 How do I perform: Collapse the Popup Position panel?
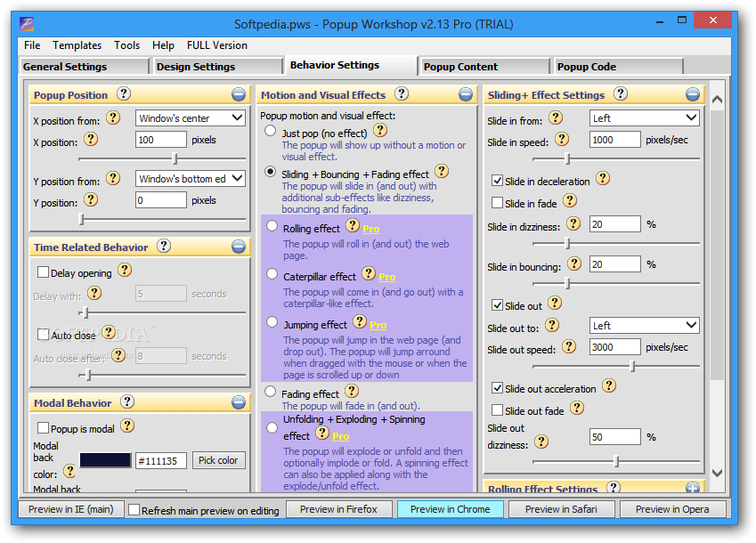click(x=239, y=94)
